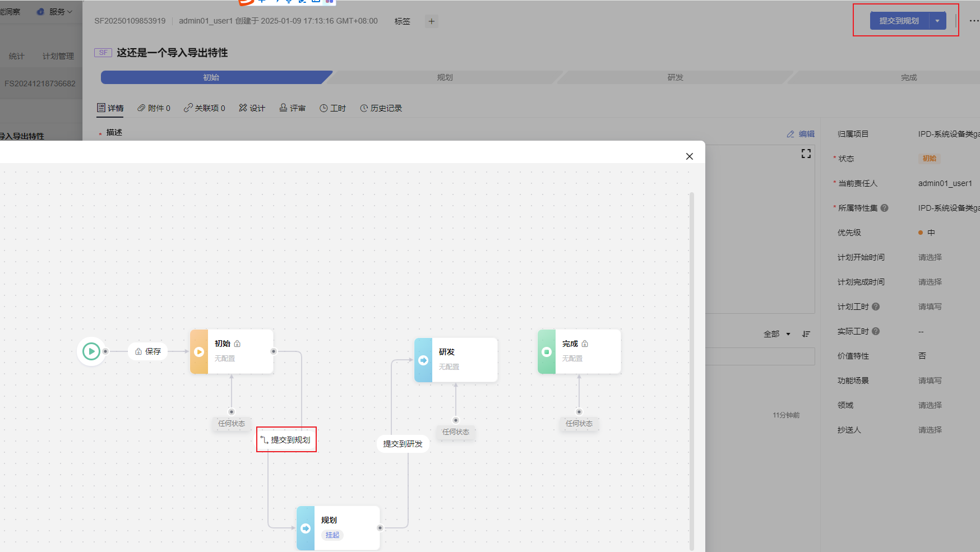Click the 任何状态 label under 研发 node
980x552 pixels.
point(456,432)
